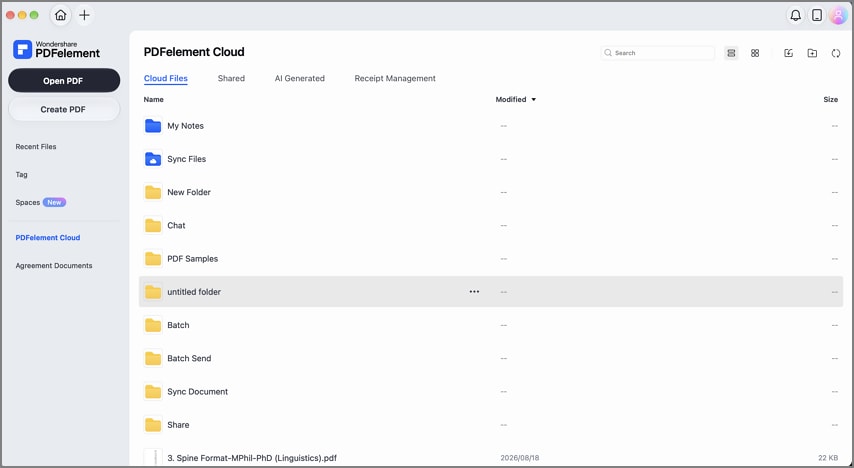Image resolution: width=854 pixels, height=468 pixels.
Task: Select the New Folder name text
Action: (x=188, y=192)
